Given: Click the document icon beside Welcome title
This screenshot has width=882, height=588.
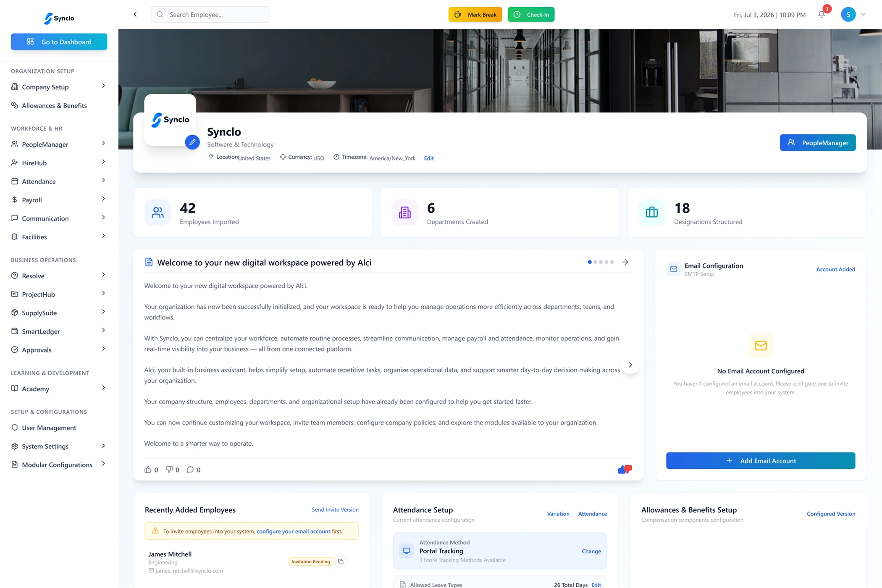Looking at the screenshot, I should point(149,262).
